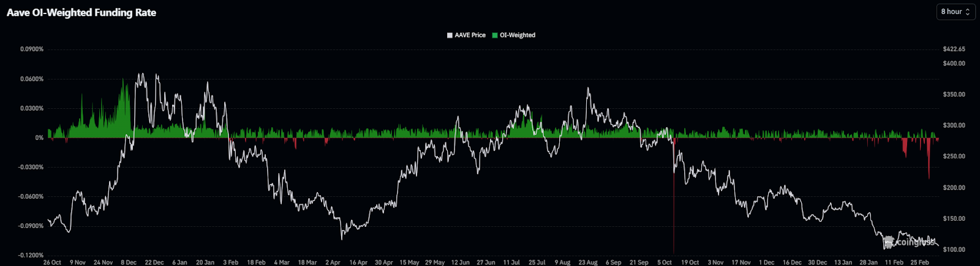Click the 23 Aug date label

pos(587,262)
